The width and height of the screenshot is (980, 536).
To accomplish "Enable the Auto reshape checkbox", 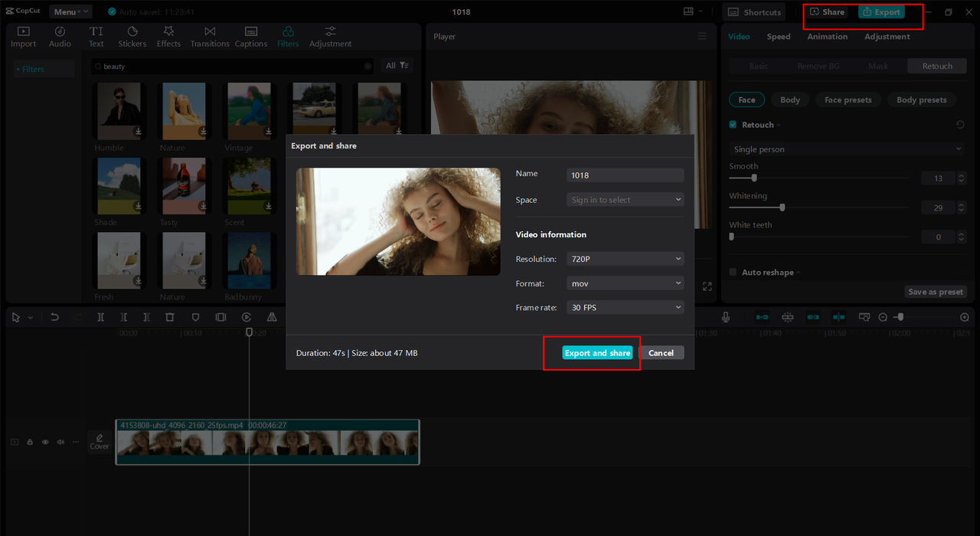I will 733,272.
